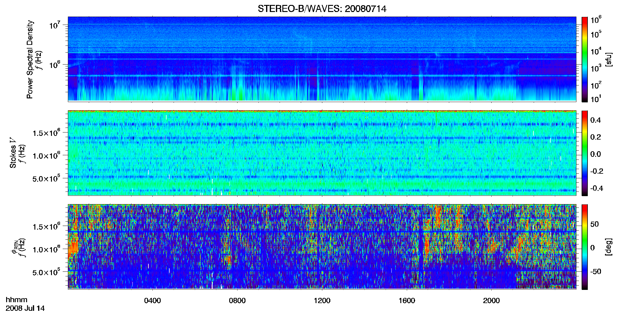Click the Power Spectral Density axis label
Screen dimensions: 644x332
[x=30, y=59]
